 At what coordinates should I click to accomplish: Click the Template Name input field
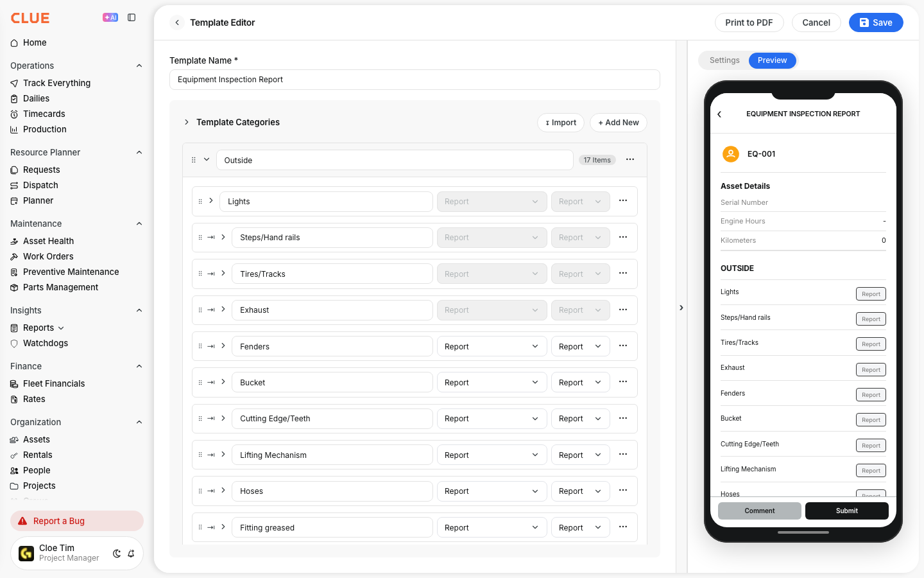tap(415, 80)
